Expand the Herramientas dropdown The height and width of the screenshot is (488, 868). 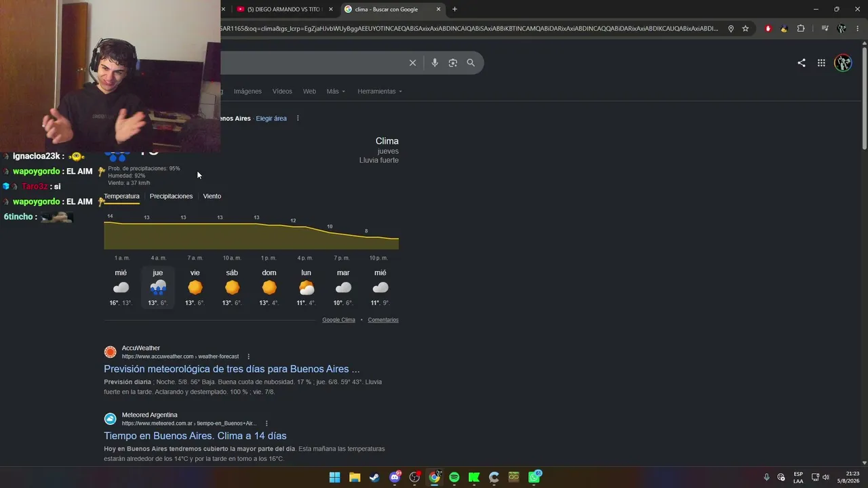pos(380,91)
